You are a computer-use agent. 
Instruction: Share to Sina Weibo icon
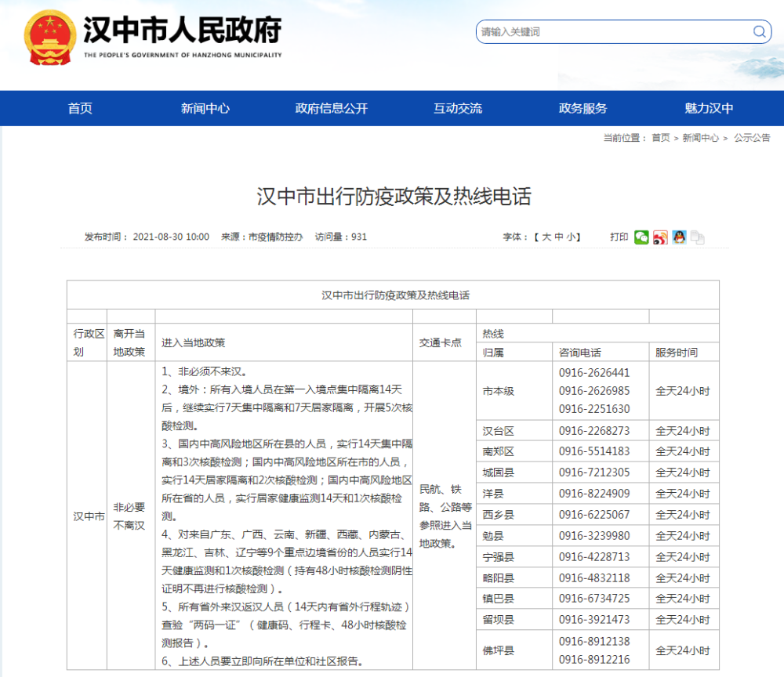pyautogui.click(x=660, y=237)
